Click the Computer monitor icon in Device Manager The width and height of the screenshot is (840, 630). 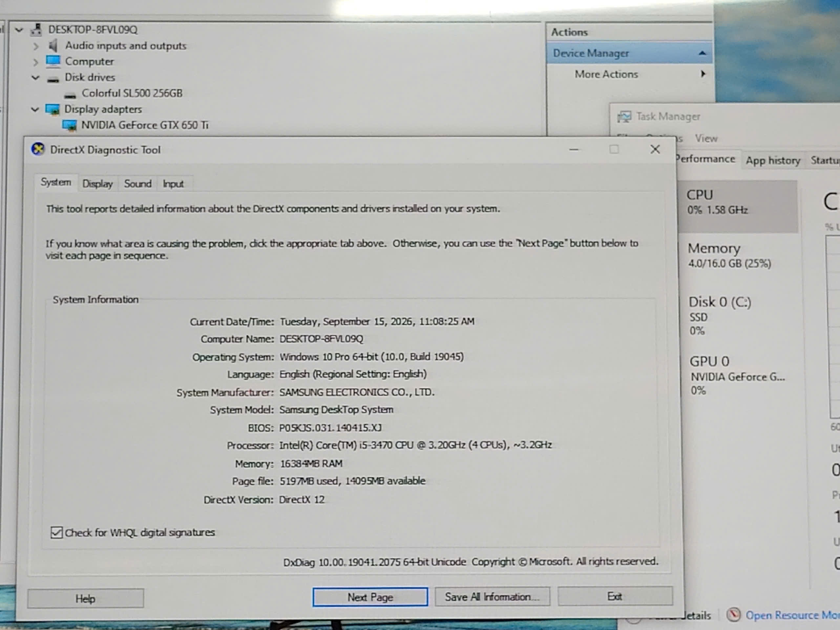click(x=53, y=61)
